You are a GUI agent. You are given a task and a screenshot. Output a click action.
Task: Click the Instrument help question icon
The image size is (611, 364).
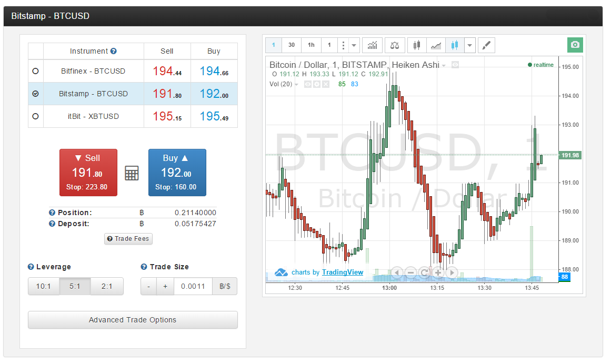(x=113, y=51)
